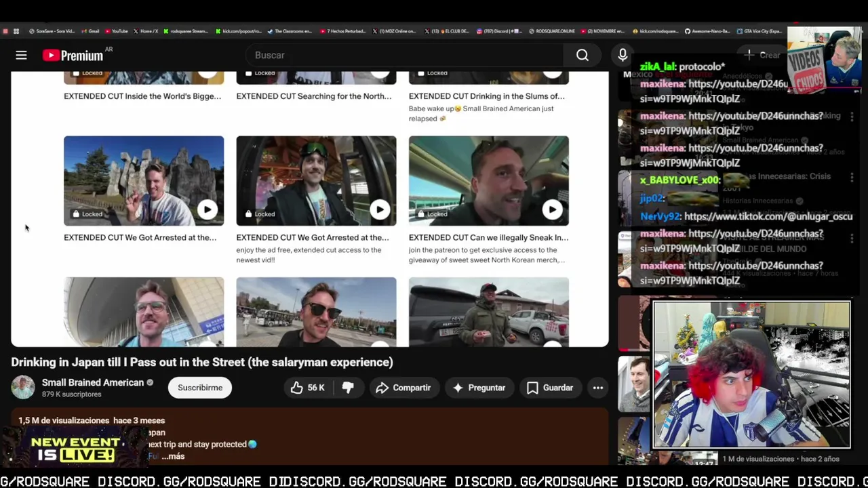Go to YouTube Premium home logo
Screen dimensions: 868x488
pyautogui.click(x=73, y=55)
